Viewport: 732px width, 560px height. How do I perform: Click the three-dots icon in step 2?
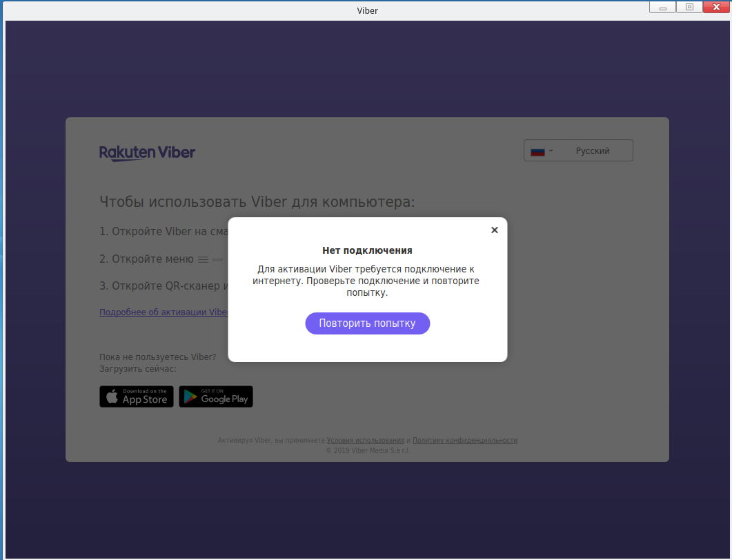(217, 259)
